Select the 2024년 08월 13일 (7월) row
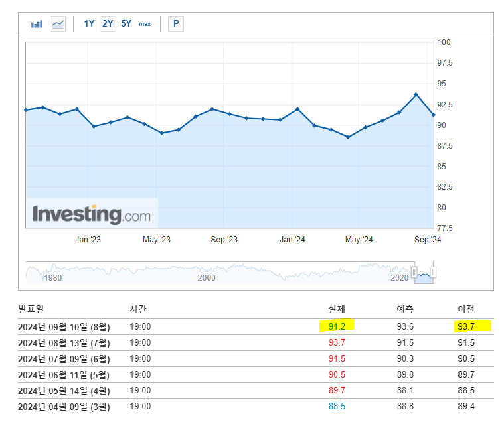The image size is (504, 424). pos(64,342)
